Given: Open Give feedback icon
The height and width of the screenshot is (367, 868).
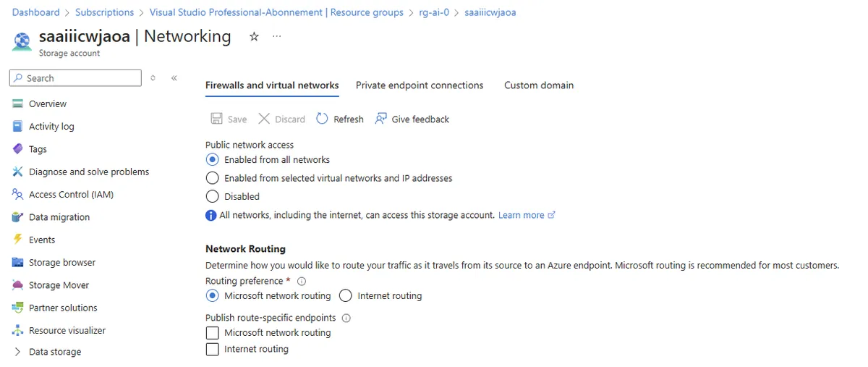Looking at the screenshot, I should (381, 119).
